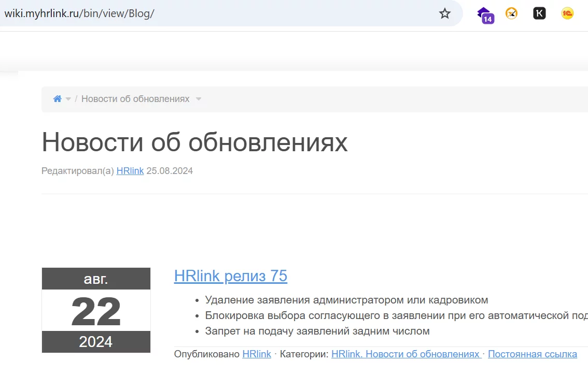The image size is (588, 376).
Task: Open the black K extension icon
Action: click(x=539, y=13)
